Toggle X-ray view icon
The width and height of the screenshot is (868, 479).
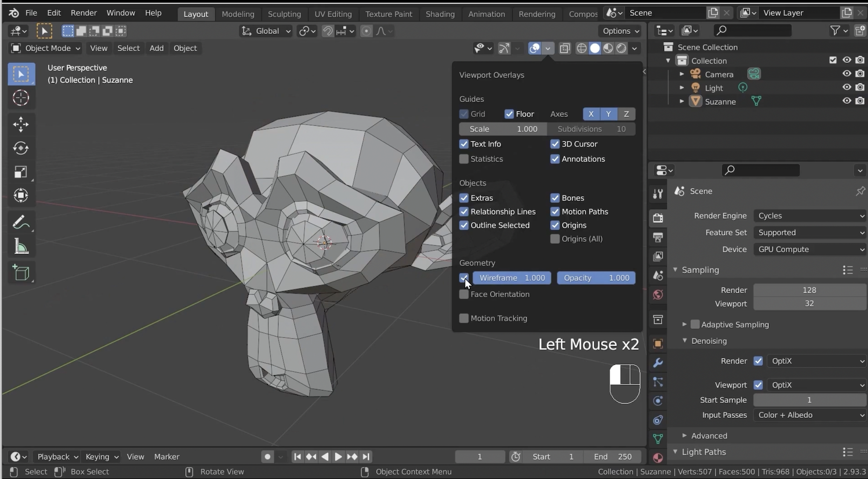tap(565, 48)
